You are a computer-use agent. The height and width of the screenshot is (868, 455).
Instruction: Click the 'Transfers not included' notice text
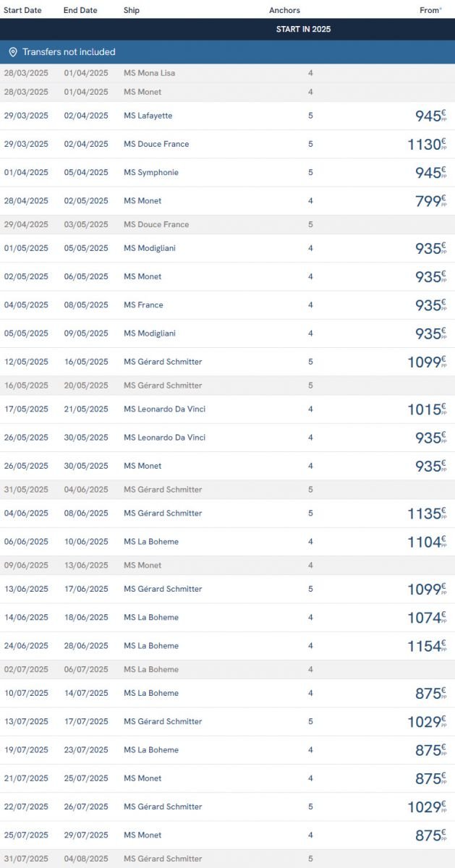click(x=69, y=52)
